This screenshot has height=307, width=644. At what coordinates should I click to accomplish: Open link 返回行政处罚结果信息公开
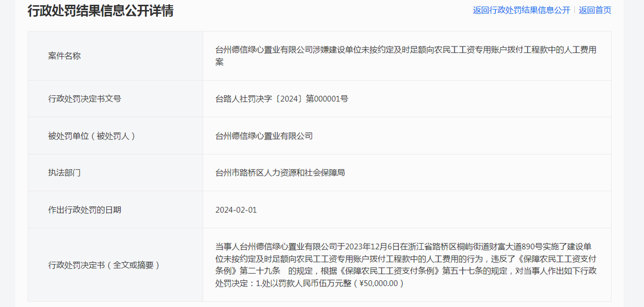521,10
